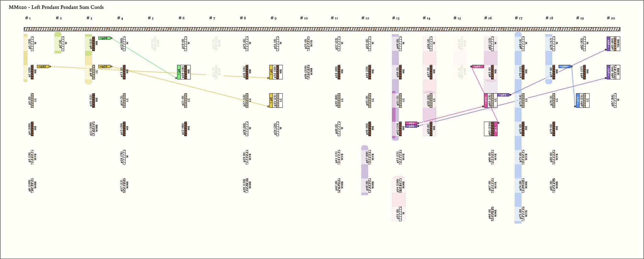Click the pink ↓p65 tag
Viewport: 644px width, 259px height.
[478, 66]
